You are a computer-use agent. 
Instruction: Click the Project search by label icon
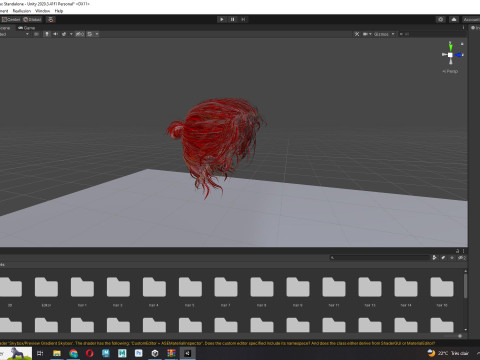tap(443, 258)
